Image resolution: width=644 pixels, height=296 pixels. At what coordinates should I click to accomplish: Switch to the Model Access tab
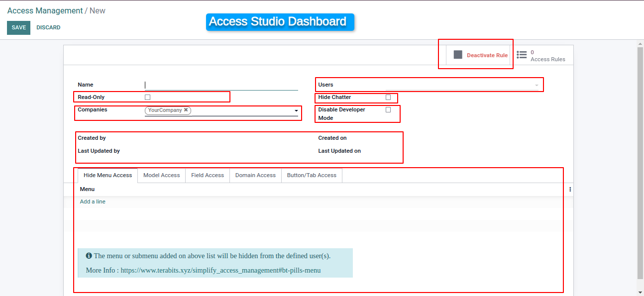coord(161,175)
